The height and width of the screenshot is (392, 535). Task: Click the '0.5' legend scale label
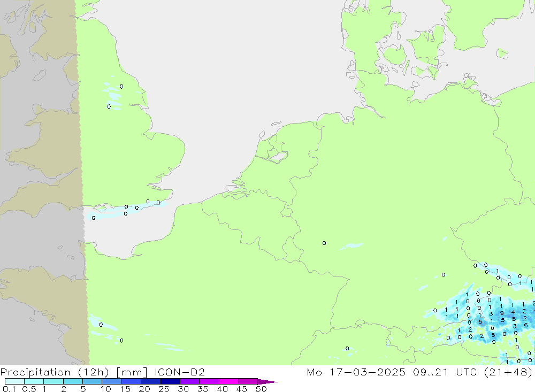tap(29, 389)
